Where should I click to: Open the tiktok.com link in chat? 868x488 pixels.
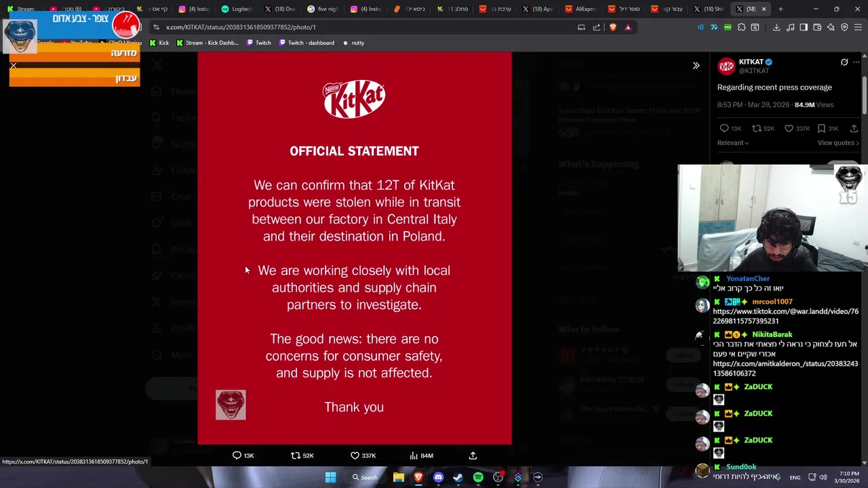pos(785,316)
